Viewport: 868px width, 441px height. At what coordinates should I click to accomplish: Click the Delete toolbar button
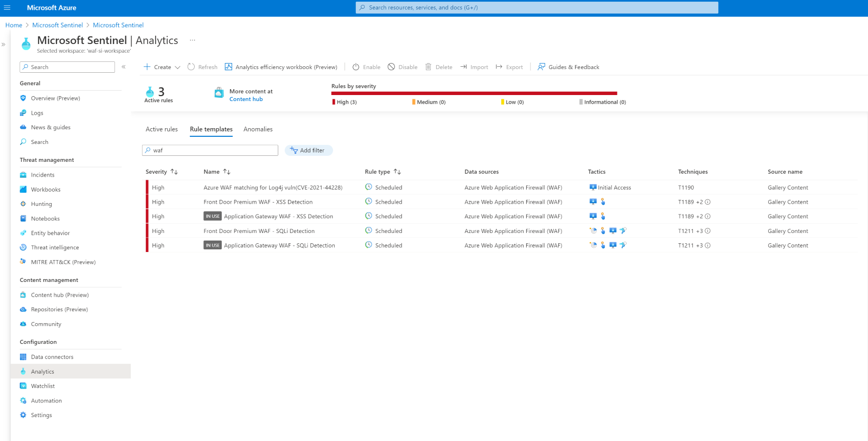(x=439, y=67)
